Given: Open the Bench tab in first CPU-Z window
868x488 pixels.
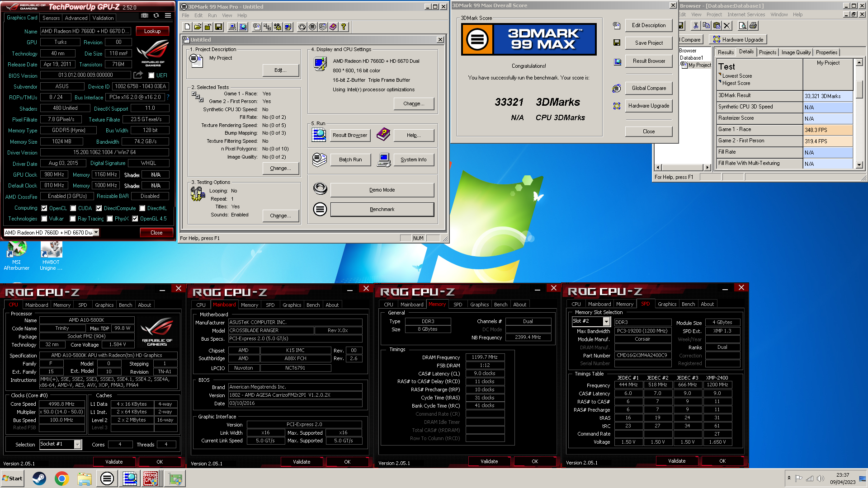Looking at the screenshot, I should [x=126, y=305].
